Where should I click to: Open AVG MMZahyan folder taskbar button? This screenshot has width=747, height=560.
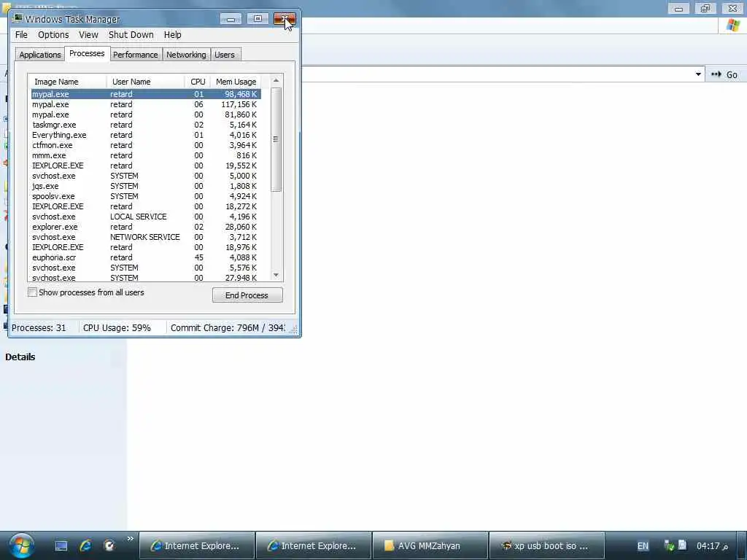coord(430,545)
